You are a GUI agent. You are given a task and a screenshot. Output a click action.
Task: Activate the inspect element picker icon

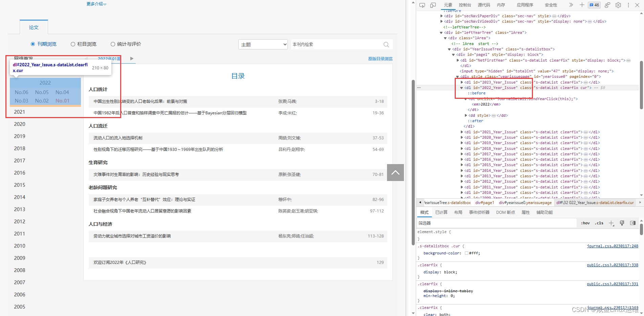pos(422,5)
